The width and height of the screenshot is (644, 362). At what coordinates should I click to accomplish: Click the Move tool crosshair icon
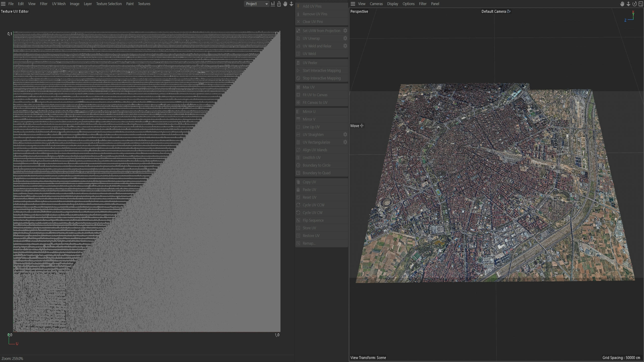362,126
